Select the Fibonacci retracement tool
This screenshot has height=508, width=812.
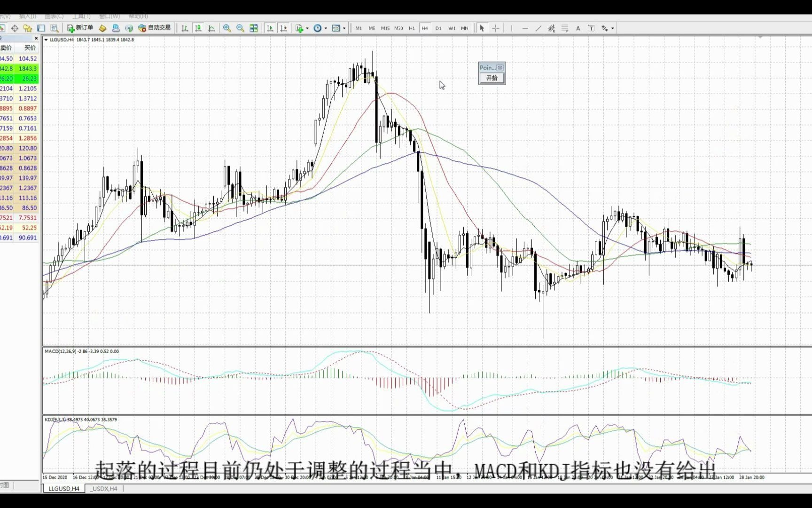[565, 28]
